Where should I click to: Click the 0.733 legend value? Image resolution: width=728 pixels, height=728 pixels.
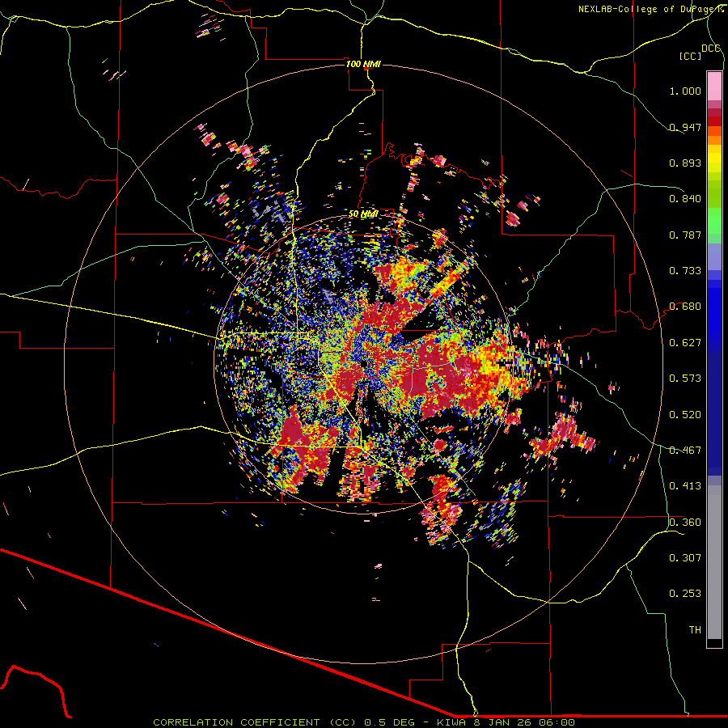[685, 271]
